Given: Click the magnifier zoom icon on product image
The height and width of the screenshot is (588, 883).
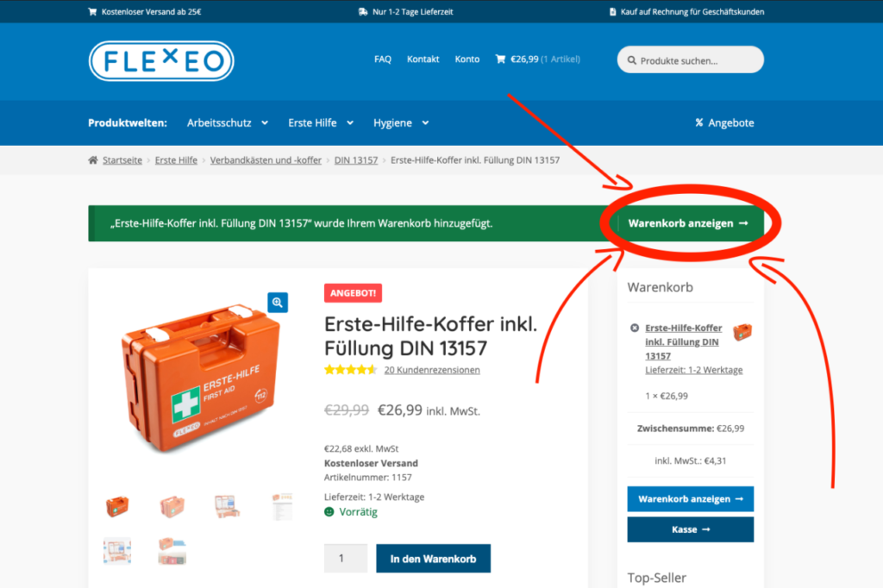Looking at the screenshot, I should [x=277, y=303].
